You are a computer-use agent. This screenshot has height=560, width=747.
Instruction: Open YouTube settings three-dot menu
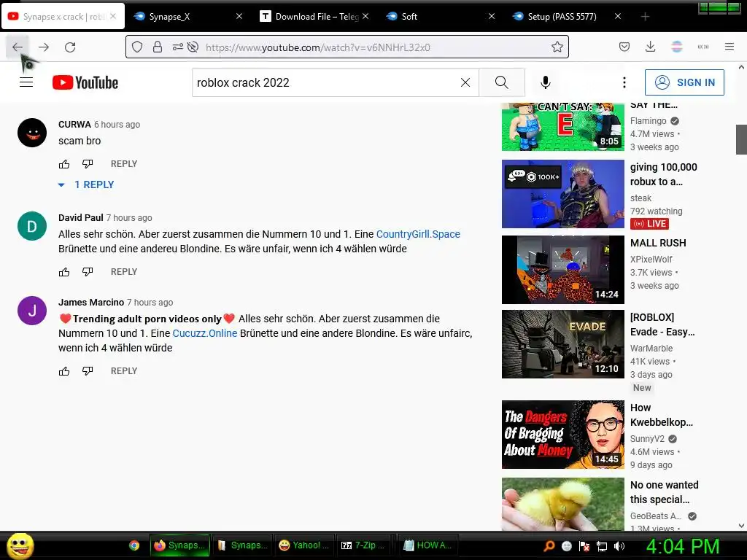click(624, 82)
